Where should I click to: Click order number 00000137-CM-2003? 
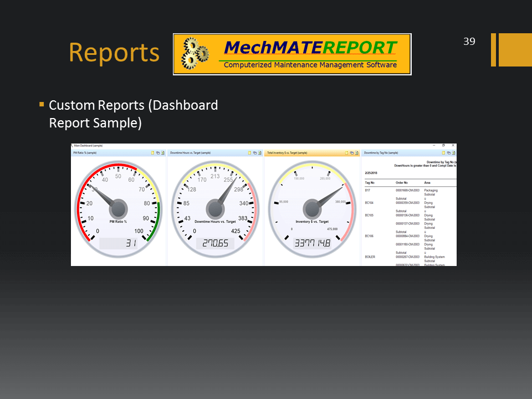click(x=407, y=223)
